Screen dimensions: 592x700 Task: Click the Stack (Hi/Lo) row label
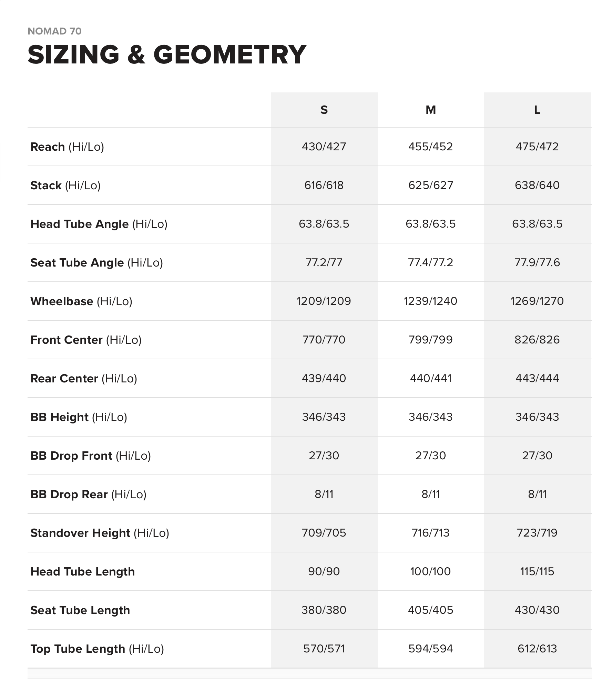(65, 186)
